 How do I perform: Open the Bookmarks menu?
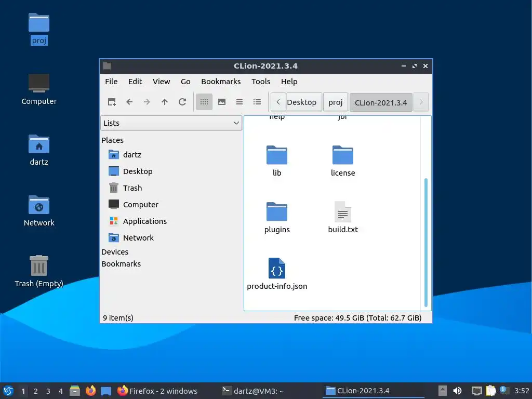pos(221,82)
